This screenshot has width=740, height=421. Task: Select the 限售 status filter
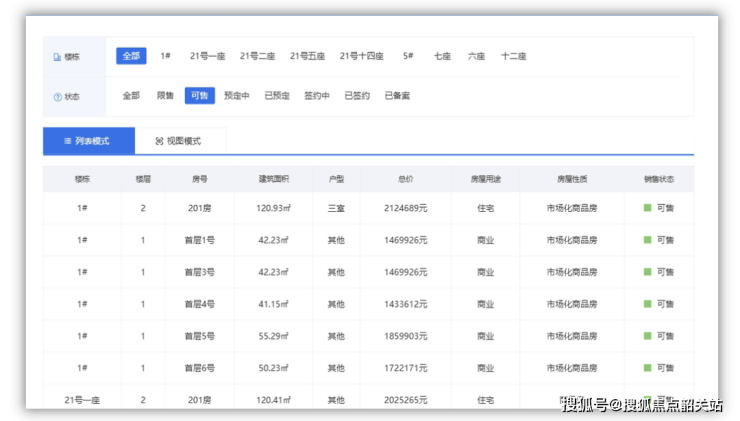[165, 96]
